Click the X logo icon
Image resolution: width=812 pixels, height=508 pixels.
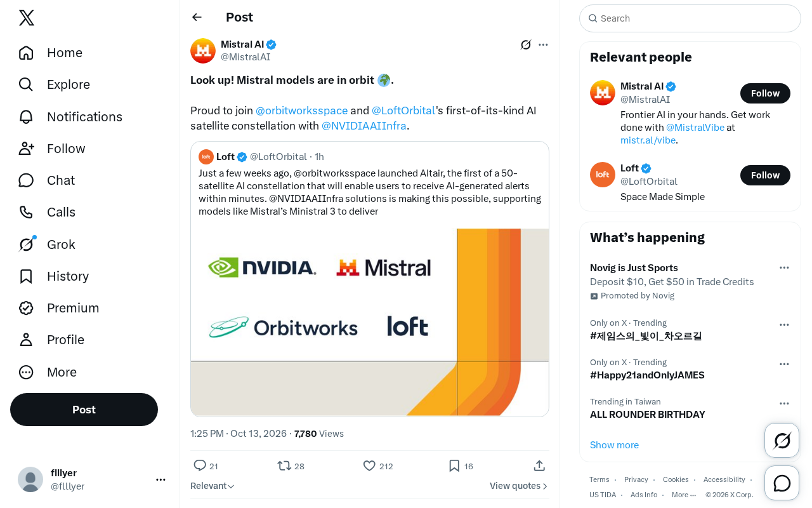[x=27, y=18]
